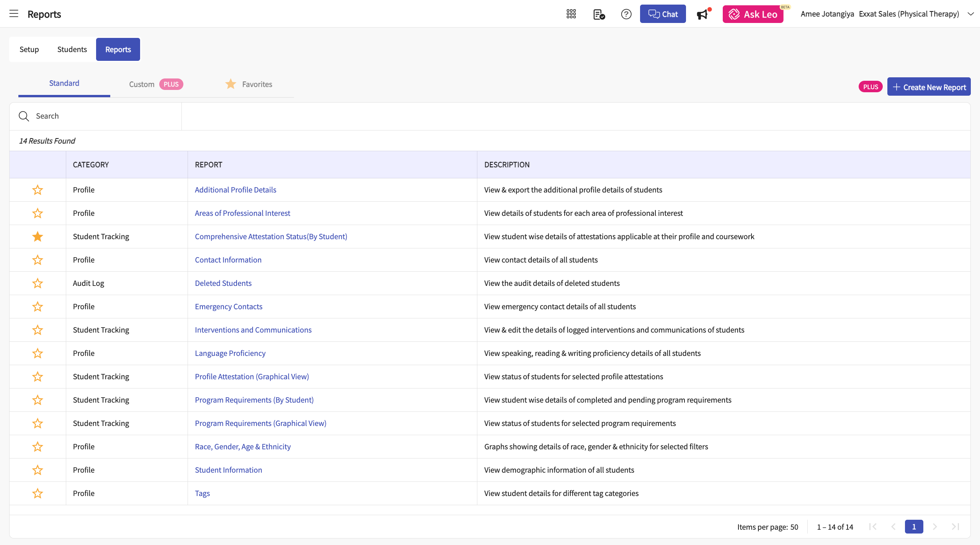This screenshot has width=980, height=545.
Task: Click the search magnifier icon
Action: pyautogui.click(x=24, y=116)
